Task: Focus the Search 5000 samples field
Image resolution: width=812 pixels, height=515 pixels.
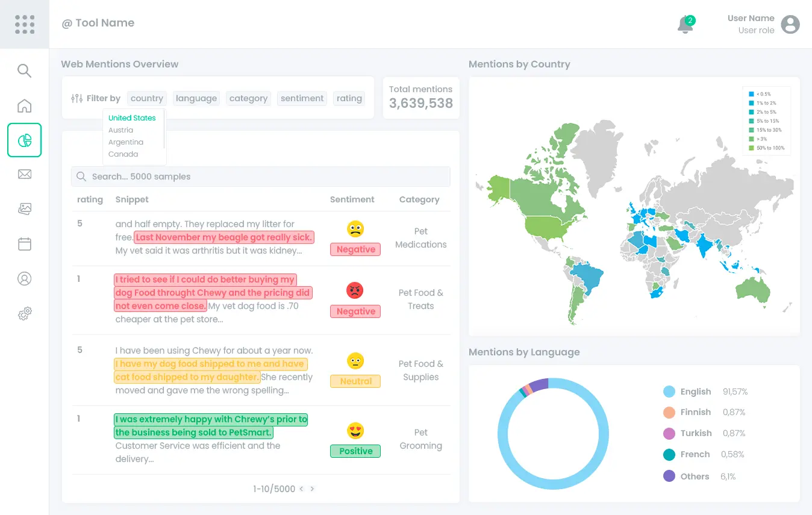Action: (x=260, y=176)
